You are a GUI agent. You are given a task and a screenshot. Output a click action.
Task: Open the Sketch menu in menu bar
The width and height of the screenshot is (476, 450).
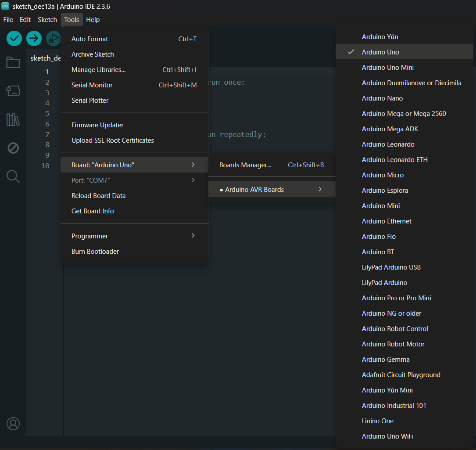pos(47,20)
